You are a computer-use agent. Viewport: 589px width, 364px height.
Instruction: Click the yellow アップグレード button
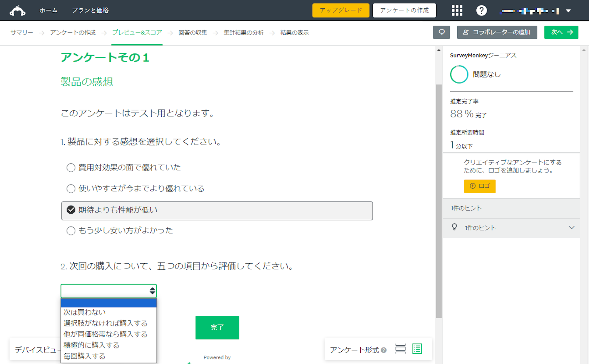[341, 10]
